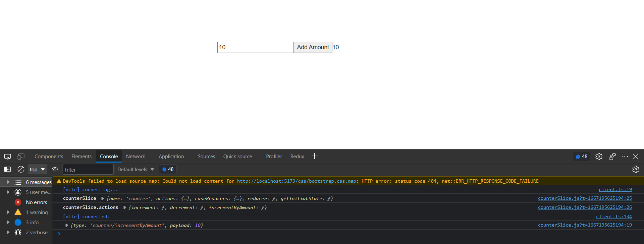
Task: Open the DevTools more options ellipsis menu
Action: pos(625,157)
